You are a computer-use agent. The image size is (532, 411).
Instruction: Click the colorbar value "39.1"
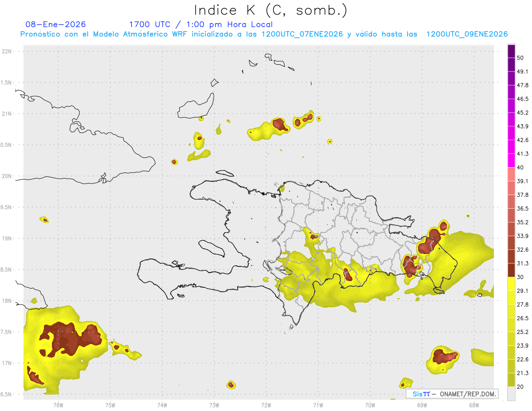pyautogui.click(x=523, y=181)
